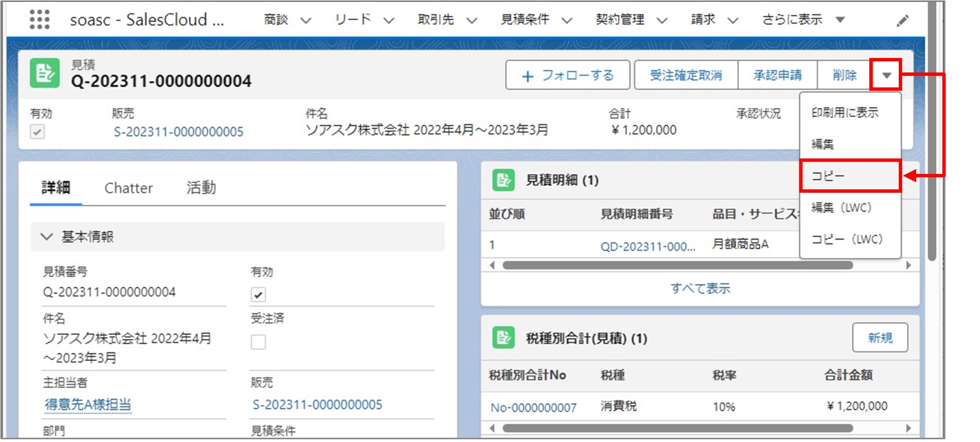This screenshot has height=442, width=980.
Task: Select コピー from the action menu
Action: pyautogui.click(x=850, y=176)
